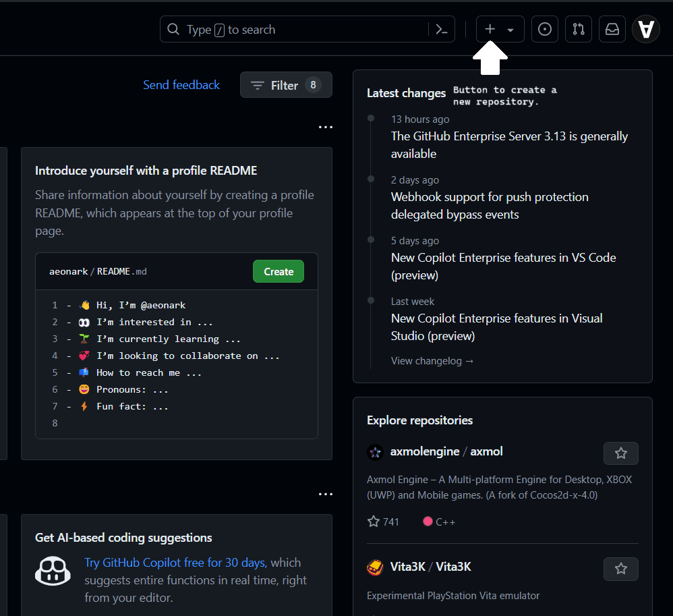Click the Send feedback link
Viewport: 673px width, 616px height.
click(181, 85)
